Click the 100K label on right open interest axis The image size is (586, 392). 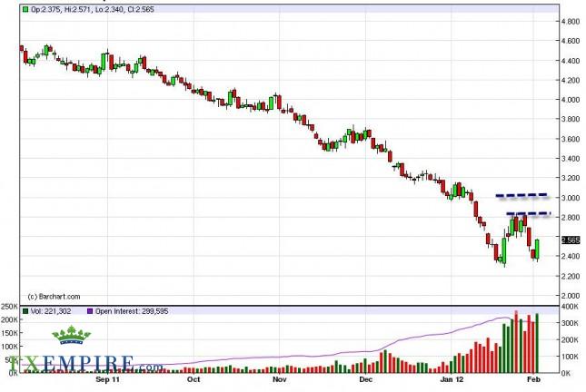[570, 357]
